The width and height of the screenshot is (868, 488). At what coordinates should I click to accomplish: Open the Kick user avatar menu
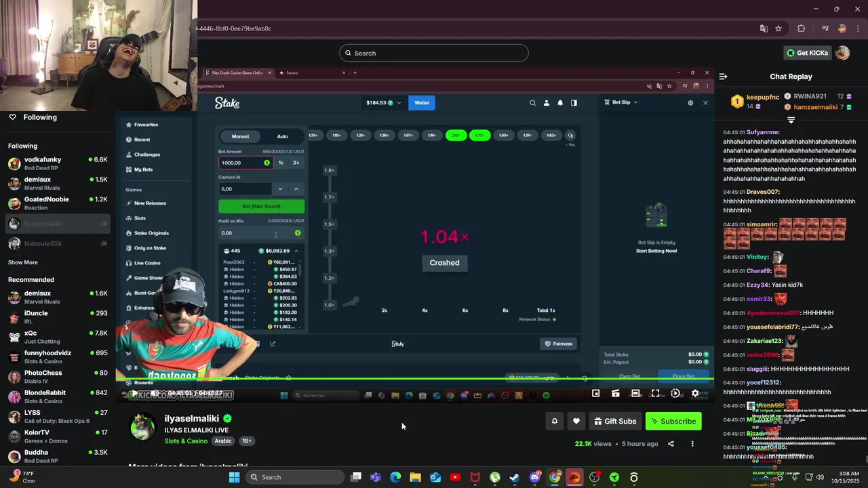842,53
